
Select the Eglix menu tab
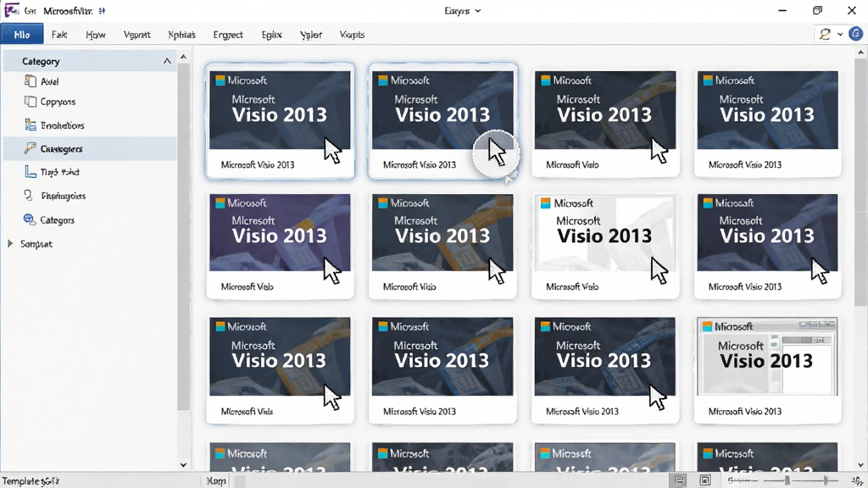point(271,34)
